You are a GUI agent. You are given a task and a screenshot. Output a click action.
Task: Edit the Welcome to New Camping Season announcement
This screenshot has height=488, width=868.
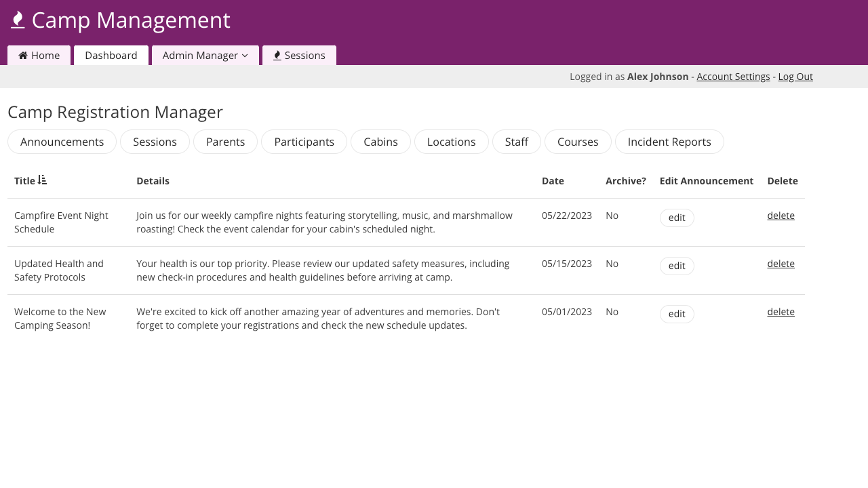(677, 314)
